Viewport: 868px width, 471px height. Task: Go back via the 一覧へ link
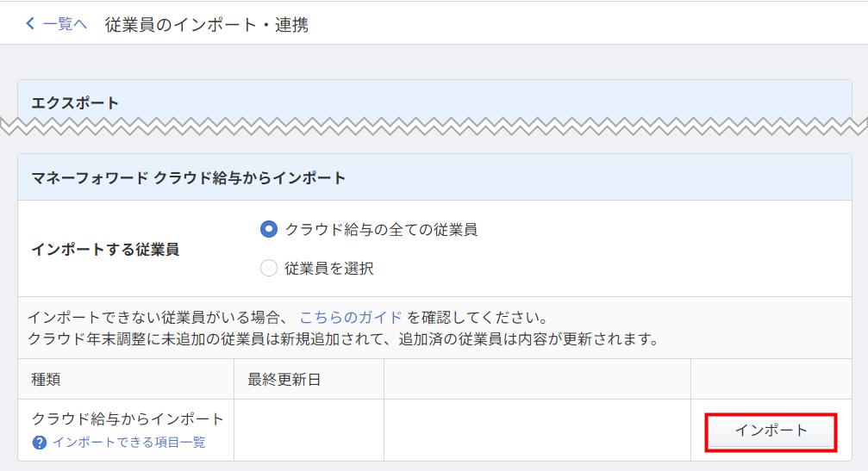tap(65, 24)
